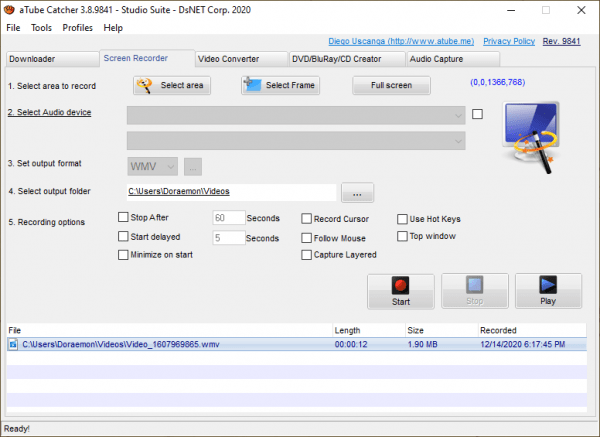600x437 pixels.
Task: Click the 00:00:12 length value
Action: [351, 344]
